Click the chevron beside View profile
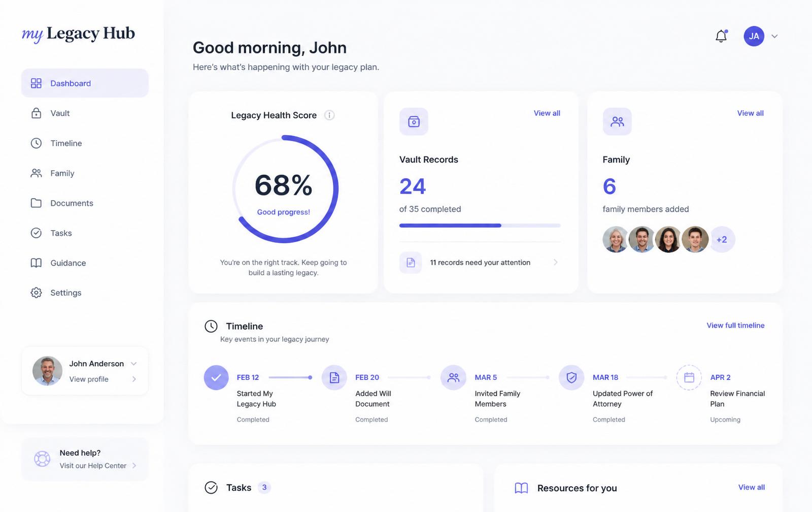 point(134,379)
